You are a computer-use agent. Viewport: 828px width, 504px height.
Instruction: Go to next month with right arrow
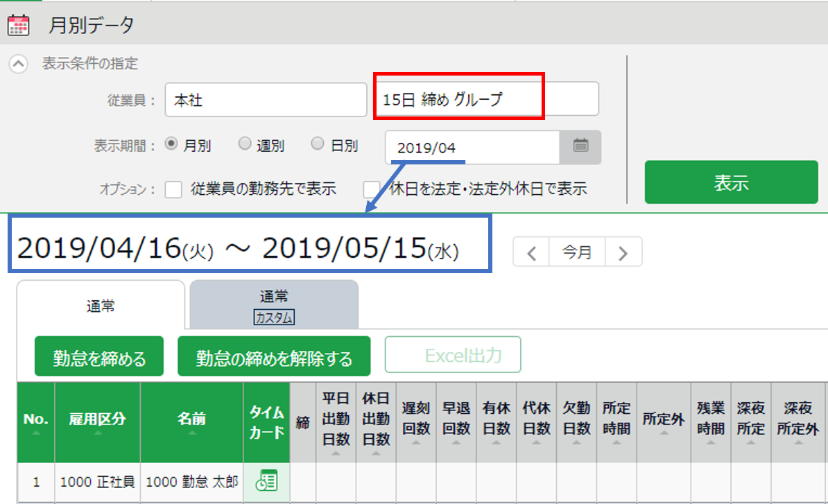click(623, 252)
